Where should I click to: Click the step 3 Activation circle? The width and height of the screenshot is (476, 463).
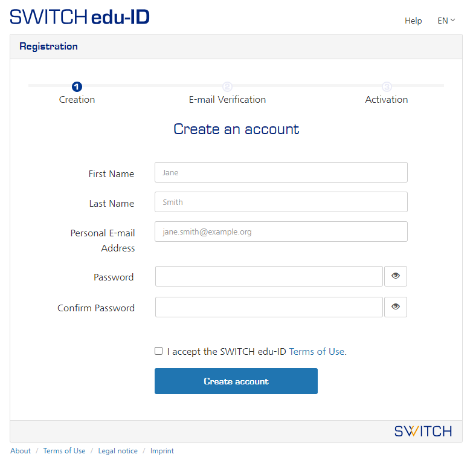click(387, 86)
